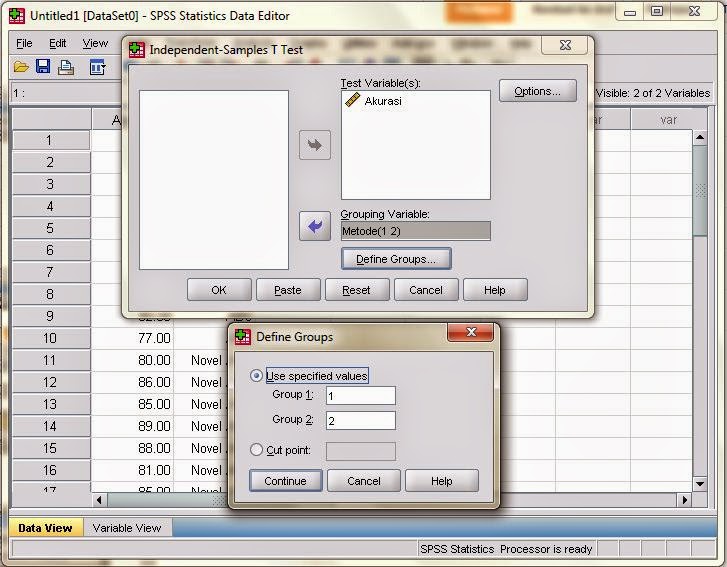
Task: Click the Metode(1 2) grouping variable field
Action: tap(415, 231)
